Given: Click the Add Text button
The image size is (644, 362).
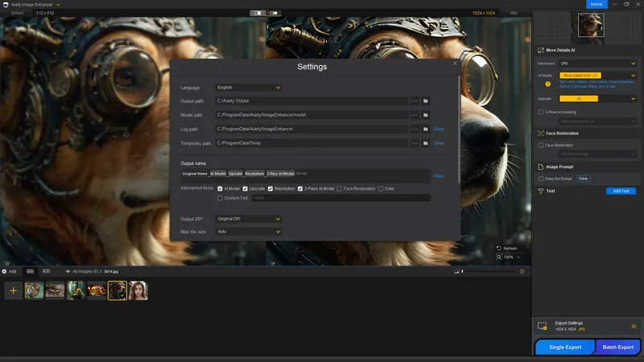Looking at the screenshot, I should pyautogui.click(x=621, y=191).
